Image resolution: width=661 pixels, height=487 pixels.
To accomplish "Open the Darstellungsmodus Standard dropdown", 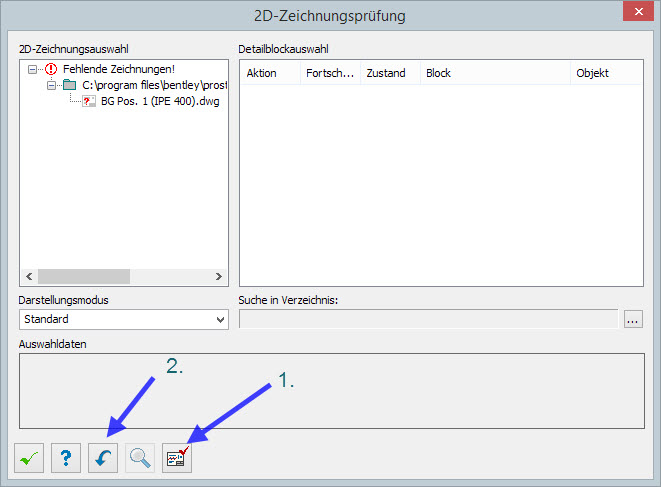I will (124, 320).
